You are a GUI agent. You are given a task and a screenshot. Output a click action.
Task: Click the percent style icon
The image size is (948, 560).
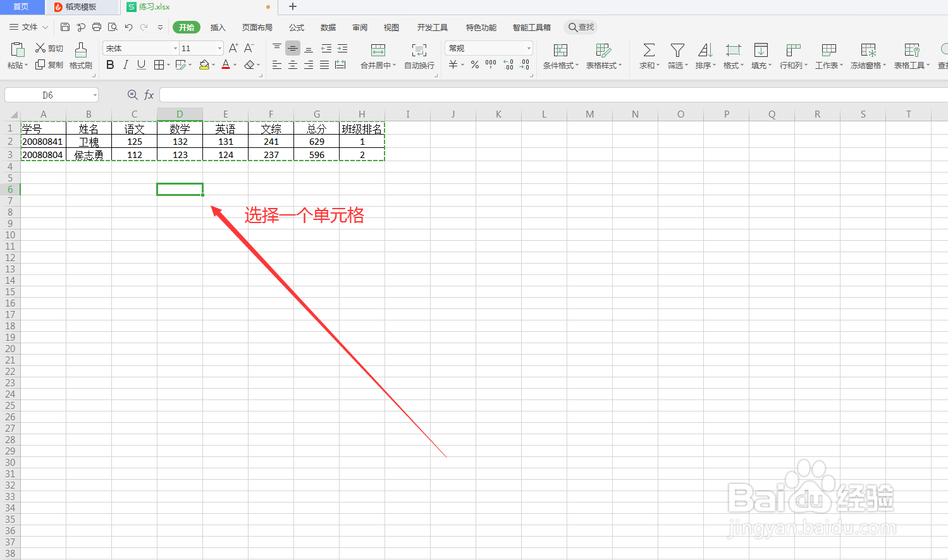(474, 64)
